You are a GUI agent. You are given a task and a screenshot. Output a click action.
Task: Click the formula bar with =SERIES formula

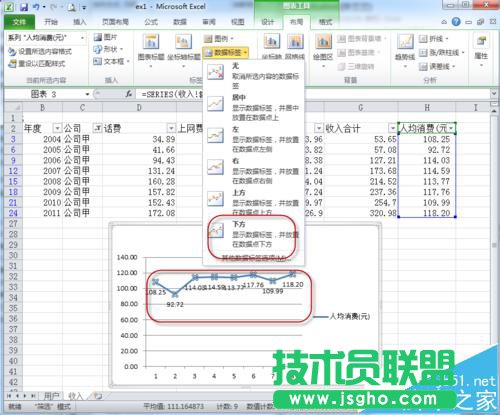tap(313, 94)
